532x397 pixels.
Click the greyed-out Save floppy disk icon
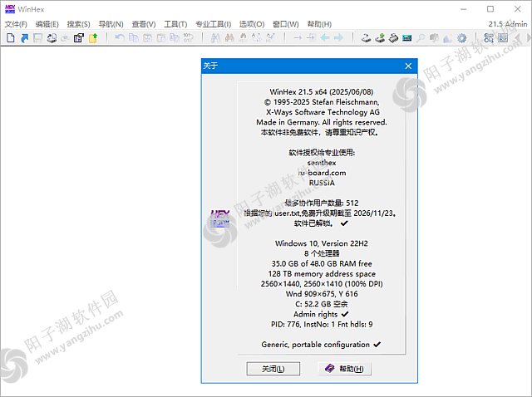click(37, 37)
